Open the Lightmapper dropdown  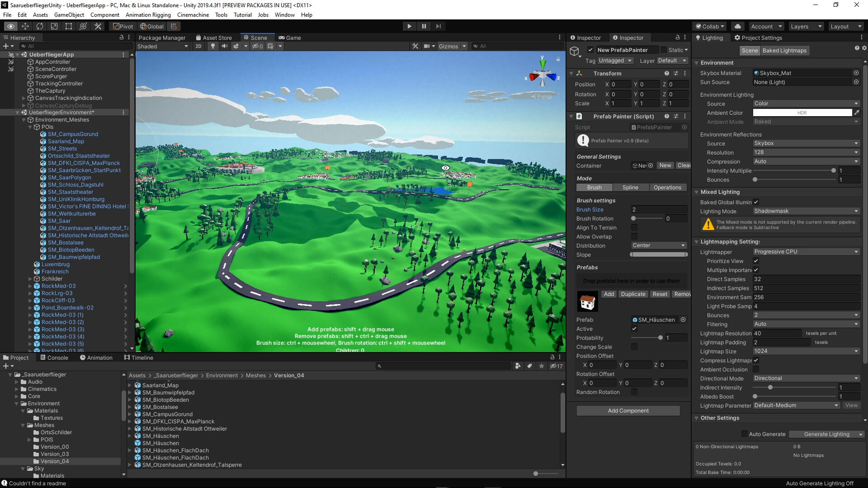pyautogui.click(x=807, y=252)
